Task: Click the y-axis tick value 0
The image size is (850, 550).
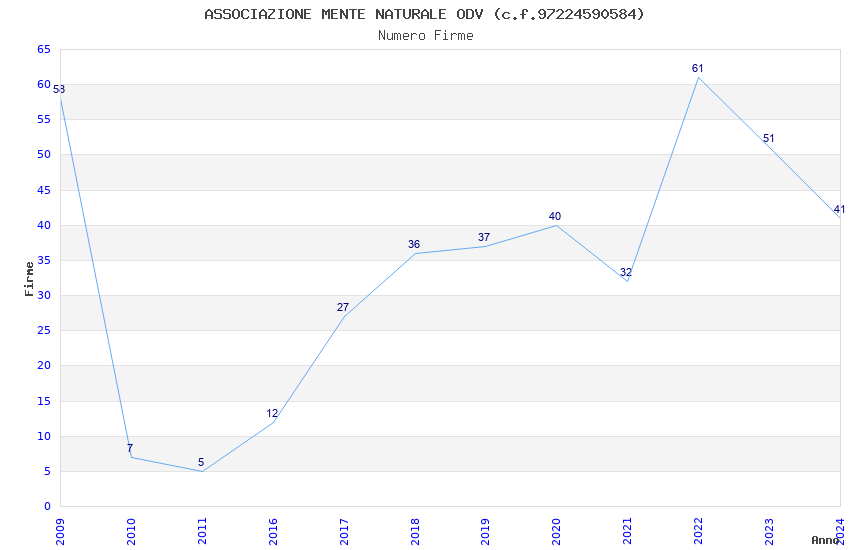Action: click(48, 507)
